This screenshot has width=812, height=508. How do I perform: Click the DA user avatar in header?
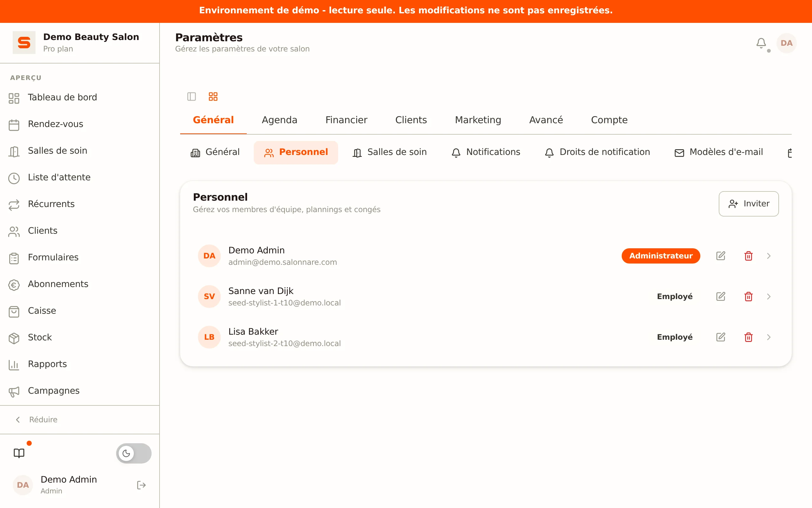[x=786, y=43]
